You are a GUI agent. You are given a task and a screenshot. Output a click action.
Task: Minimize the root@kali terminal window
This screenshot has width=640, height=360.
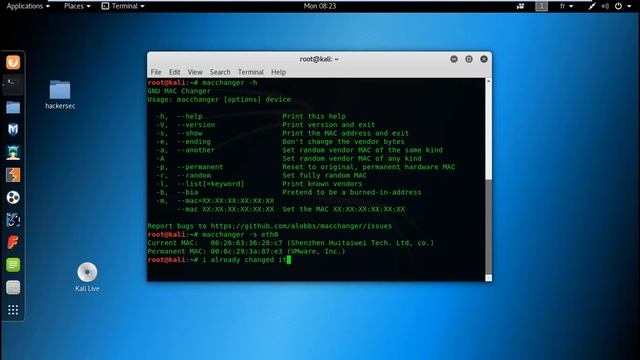click(x=454, y=59)
